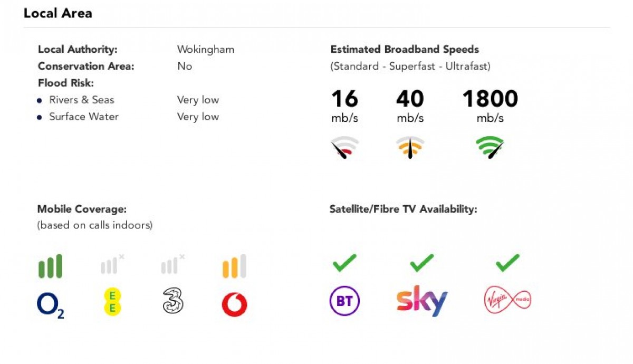The width and height of the screenshot is (633, 364).
Task: Click the Local Area section heading
Action: coord(58,13)
